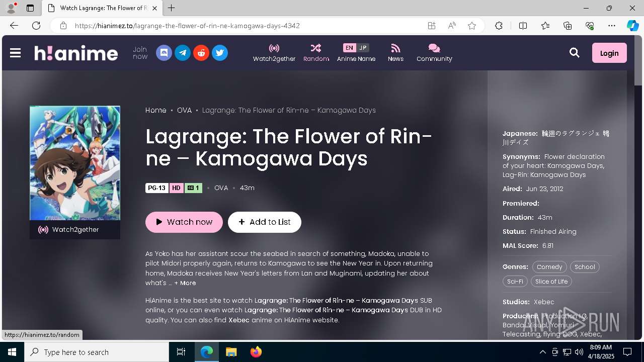The width and height of the screenshot is (644, 362).
Task: Expand description with + More
Action: pos(185,283)
